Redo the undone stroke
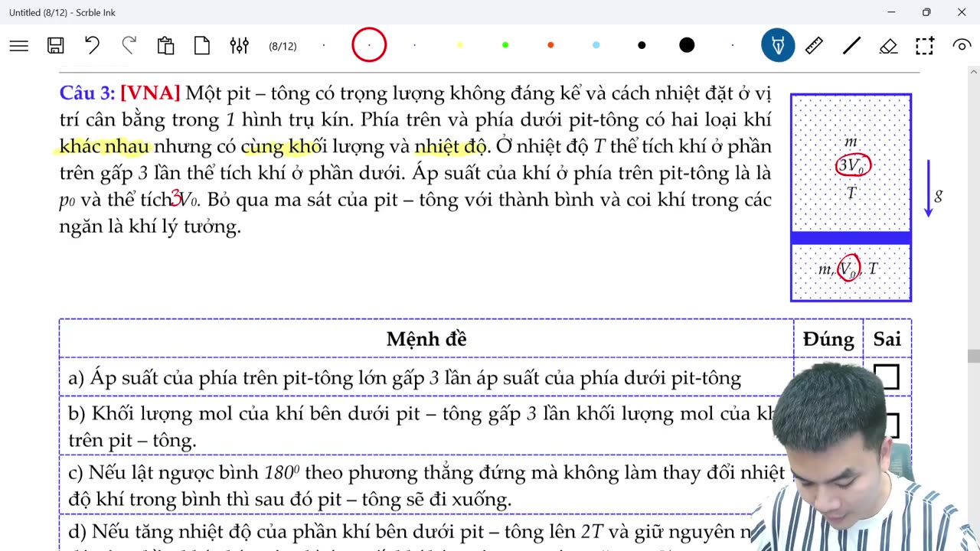Image resolution: width=980 pixels, height=551 pixels. (129, 46)
